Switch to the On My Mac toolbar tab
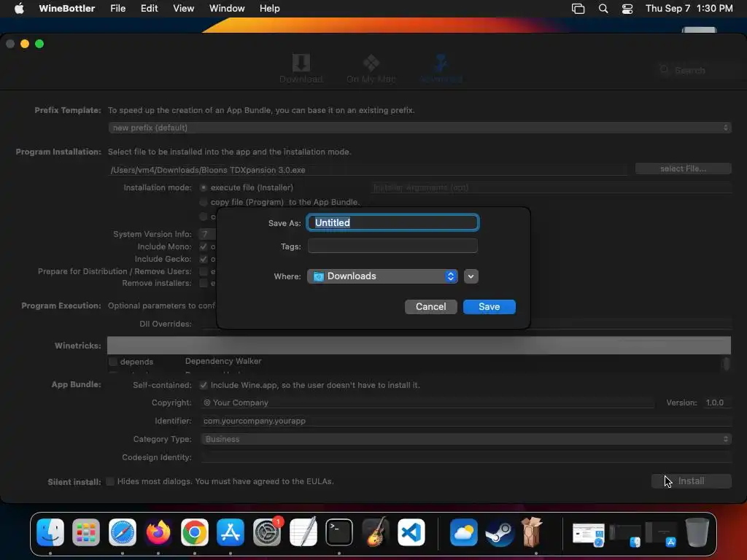The width and height of the screenshot is (747, 560). [371, 69]
